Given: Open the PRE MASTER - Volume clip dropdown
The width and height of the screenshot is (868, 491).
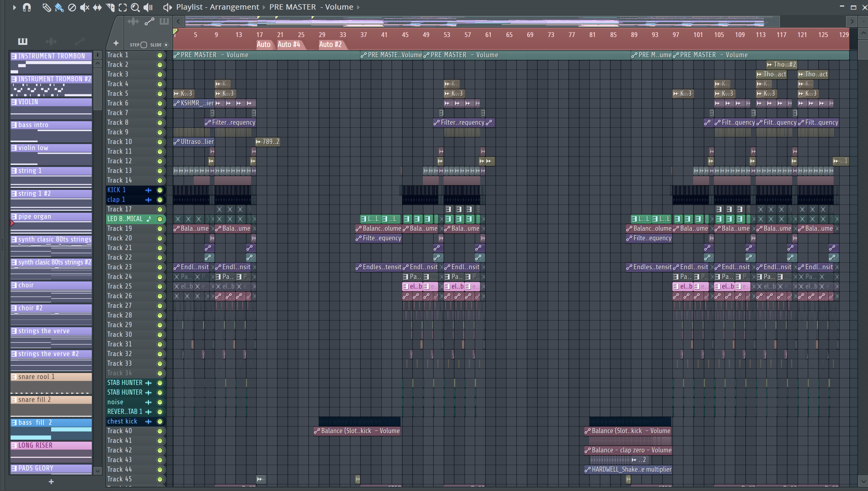Looking at the screenshot, I should (311, 7).
